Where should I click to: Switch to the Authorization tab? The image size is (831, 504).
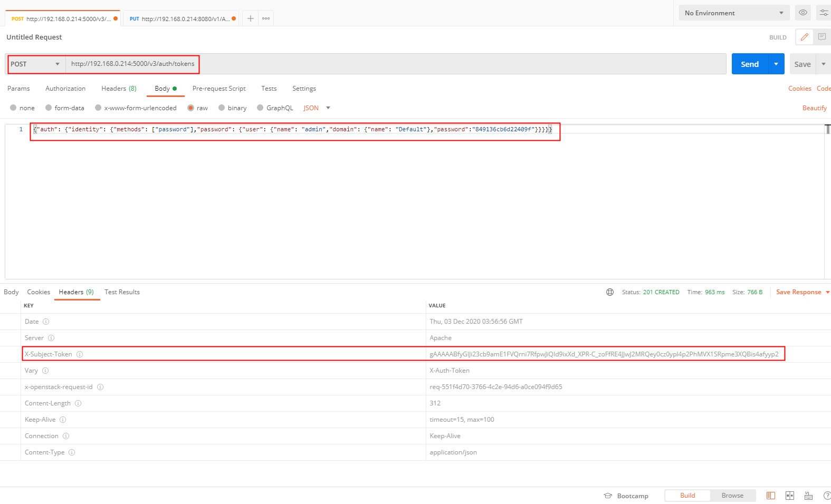[x=65, y=89]
